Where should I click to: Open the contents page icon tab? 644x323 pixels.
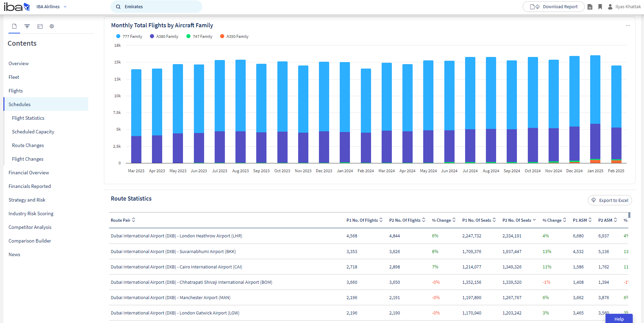tap(14, 26)
